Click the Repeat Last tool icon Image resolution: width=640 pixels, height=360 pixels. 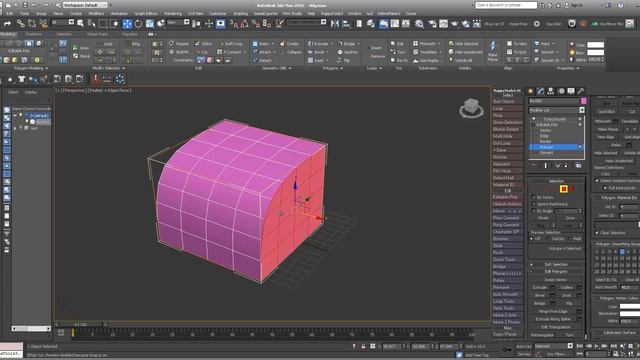pyautogui.click(x=179, y=43)
